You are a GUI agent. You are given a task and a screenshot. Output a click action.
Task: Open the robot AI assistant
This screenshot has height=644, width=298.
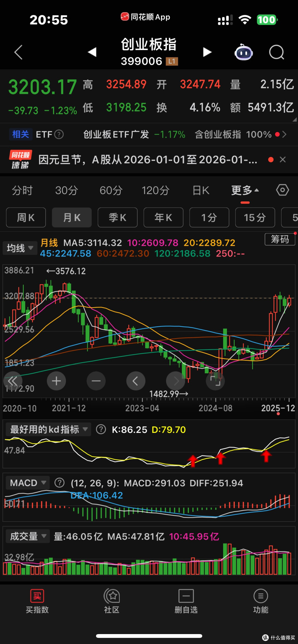244,52
